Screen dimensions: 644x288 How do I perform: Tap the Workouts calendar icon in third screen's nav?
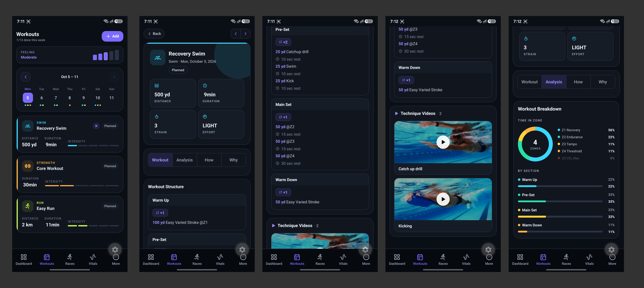pos(297,257)
